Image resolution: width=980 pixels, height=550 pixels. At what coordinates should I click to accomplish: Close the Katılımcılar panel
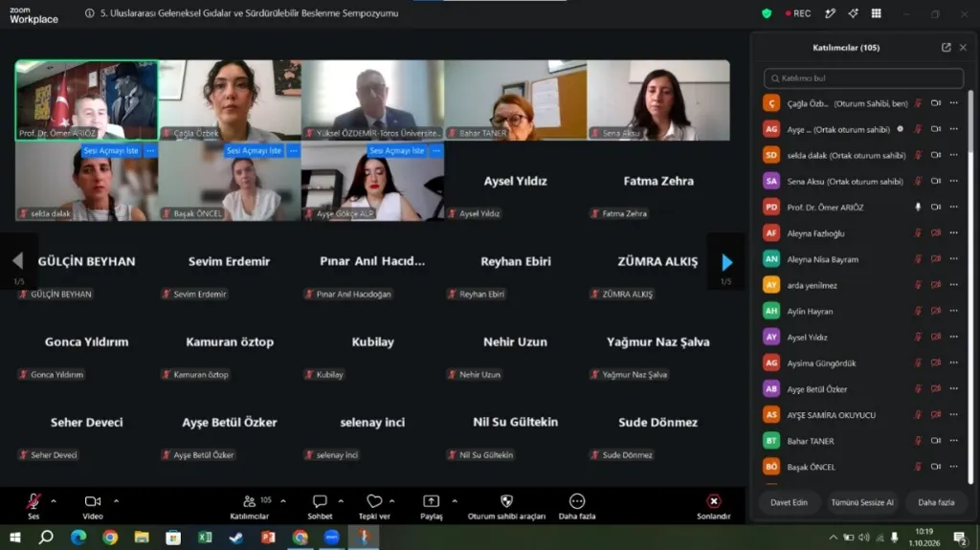(x=963, y=48)
